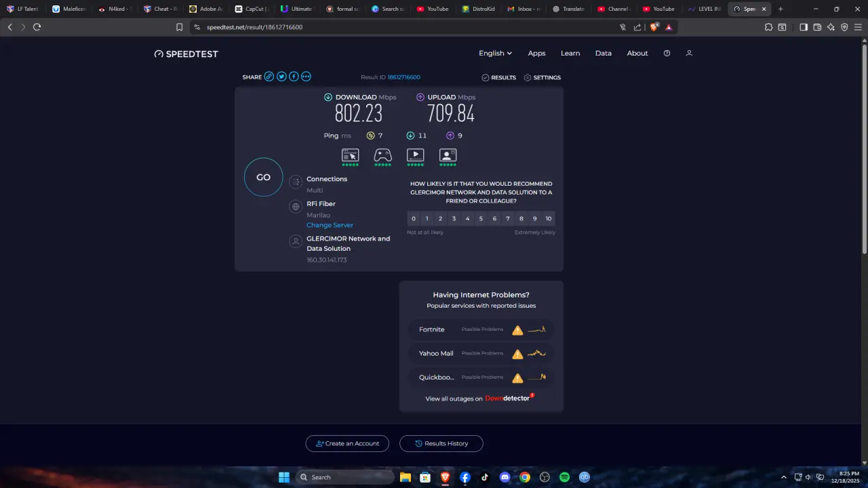Open Leo AI assistant icon
The height and width of the screenshot is (488, 868).
click(x=831, y=27)
